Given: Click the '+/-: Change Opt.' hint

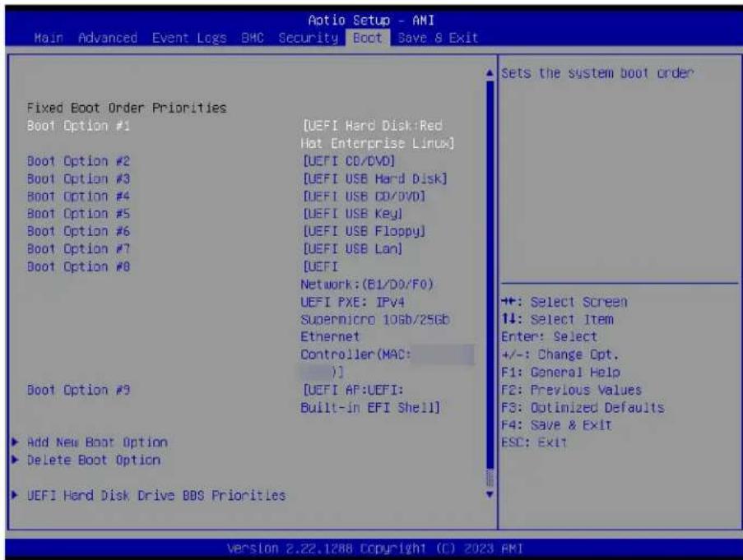Looking at the screenshot, I should tap(560, 355).
